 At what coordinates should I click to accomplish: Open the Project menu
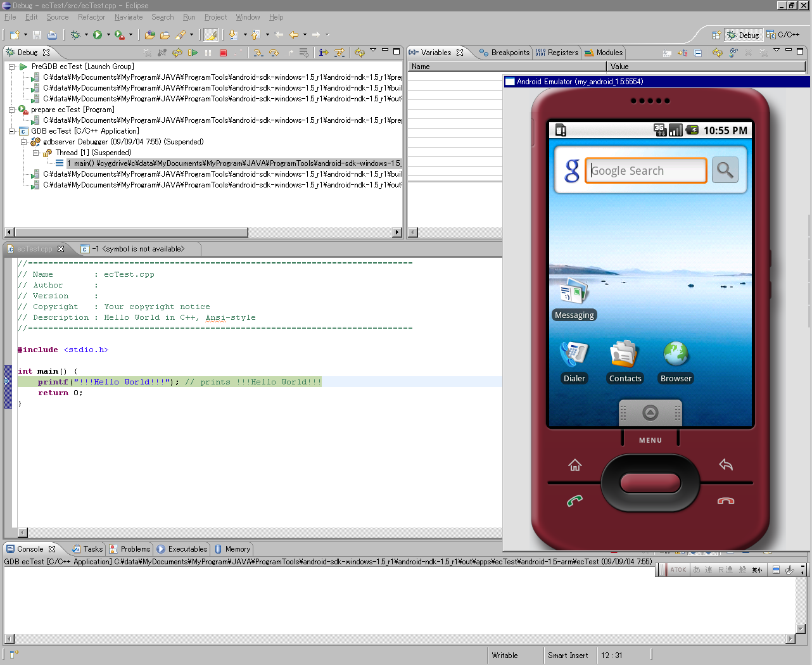pyautogui.click(x=215, y=17)
